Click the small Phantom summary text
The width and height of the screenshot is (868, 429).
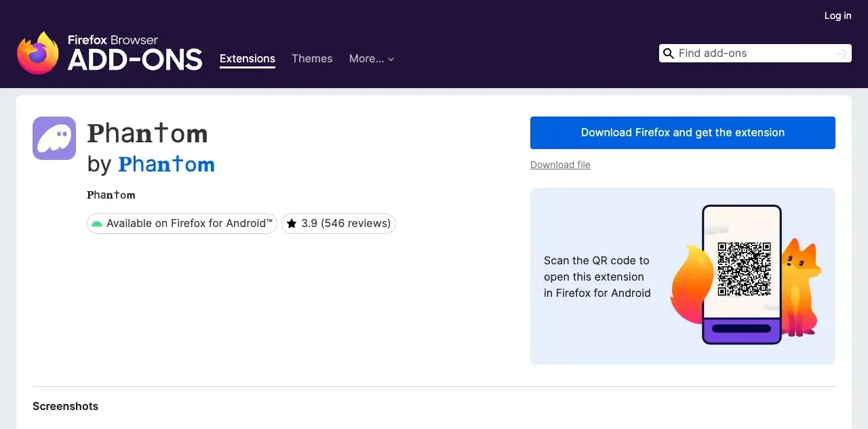coord(111,195)
